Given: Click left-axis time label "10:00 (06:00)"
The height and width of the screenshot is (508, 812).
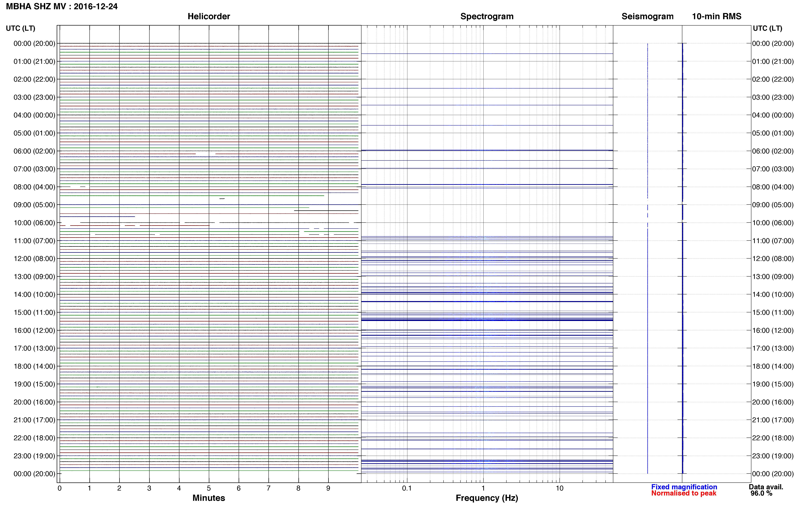Looking at the screenshot, I should (x=34, y=223).
